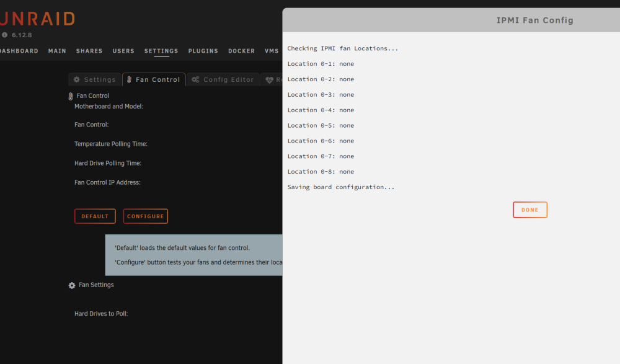Viewport: 620px width, 364px height.
Task: Click the 'Location 0-1: none' line
Action: coord(321,64)
